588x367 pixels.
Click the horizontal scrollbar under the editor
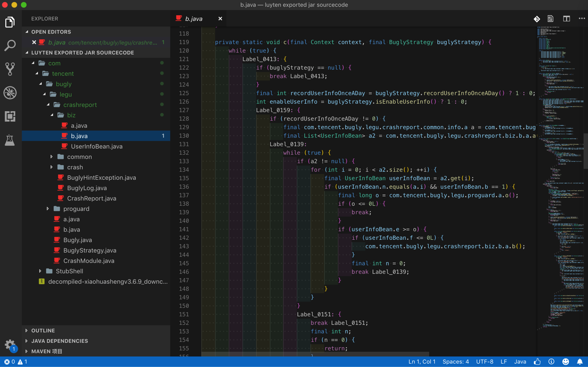[315, 354]
